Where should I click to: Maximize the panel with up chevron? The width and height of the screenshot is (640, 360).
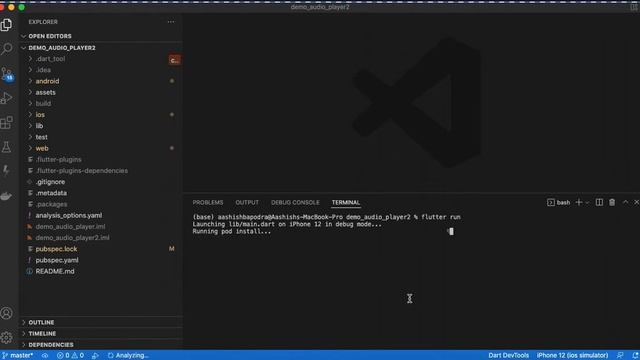pos(625,202)
